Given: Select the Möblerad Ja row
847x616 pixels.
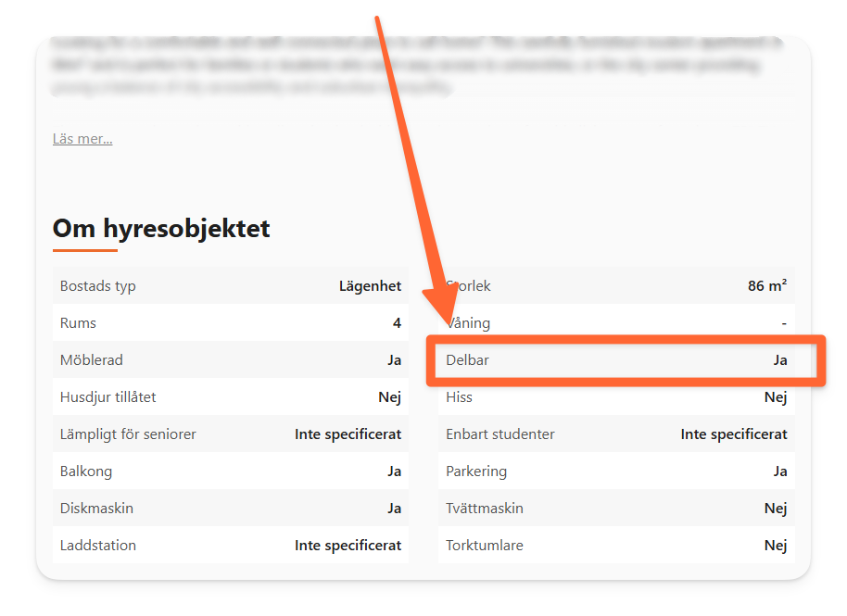Looking at the screenshot, I should click(231, 360).
